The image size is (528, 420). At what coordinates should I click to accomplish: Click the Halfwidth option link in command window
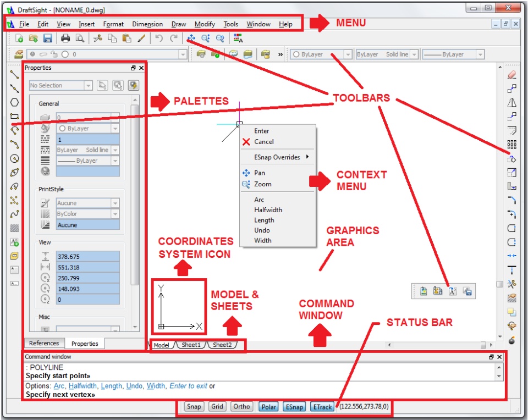click(x=82, y=386)
